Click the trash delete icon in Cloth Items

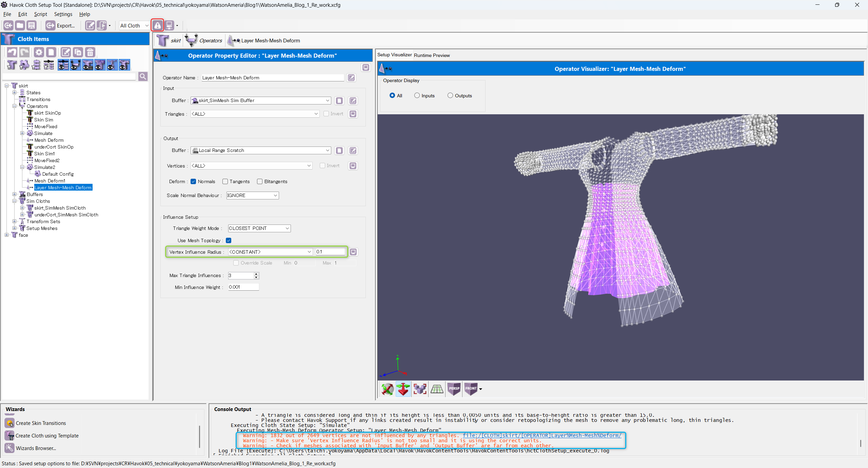point(90,52)
